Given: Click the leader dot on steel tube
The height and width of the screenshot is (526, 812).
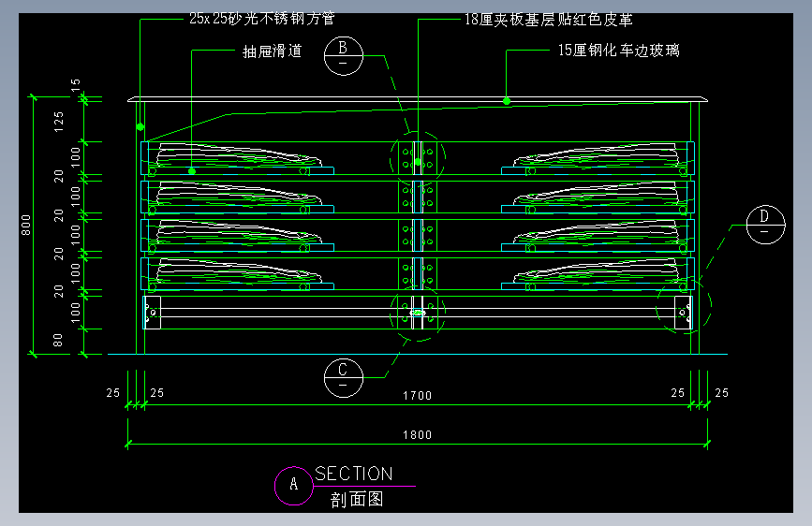Looking at the screenshot, I should pyautogui.click(x=140, y=127).
